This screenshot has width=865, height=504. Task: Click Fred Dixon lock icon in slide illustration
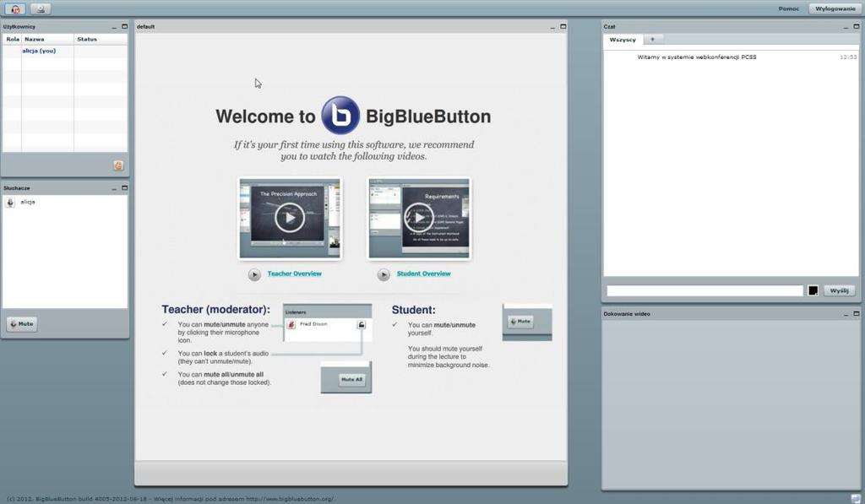(x=361, y=325)
